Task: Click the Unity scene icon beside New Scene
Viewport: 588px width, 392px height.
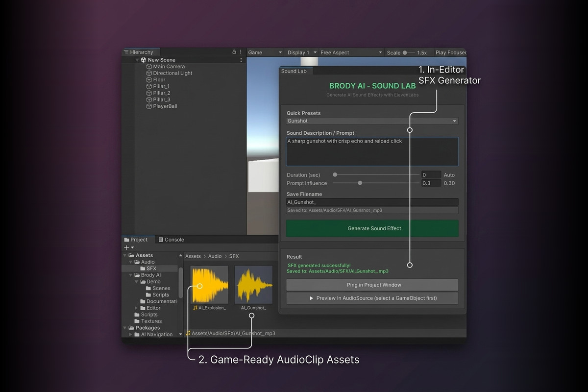Action: (x=144, y=60)
